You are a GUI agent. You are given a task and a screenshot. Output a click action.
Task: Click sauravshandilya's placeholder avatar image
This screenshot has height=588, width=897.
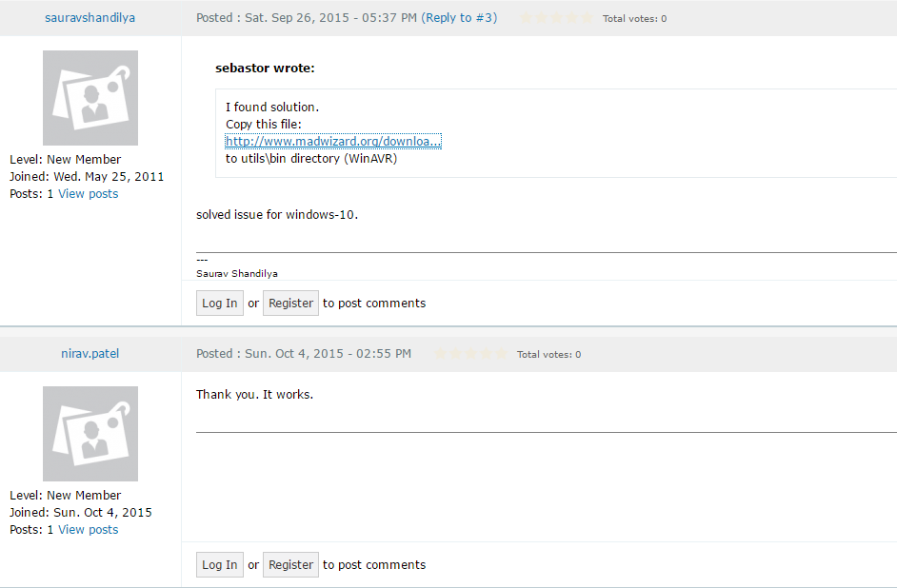click(90, 98)
